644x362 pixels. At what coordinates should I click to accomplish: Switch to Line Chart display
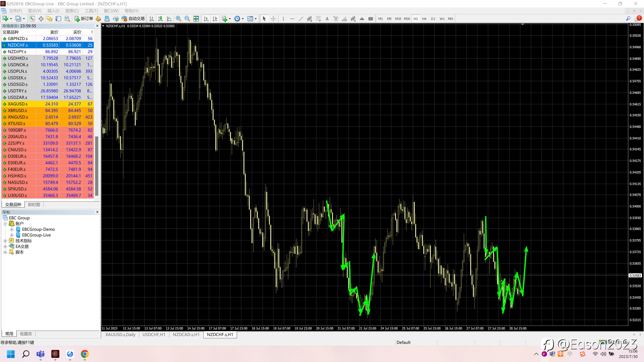click(x=169, y=19)
